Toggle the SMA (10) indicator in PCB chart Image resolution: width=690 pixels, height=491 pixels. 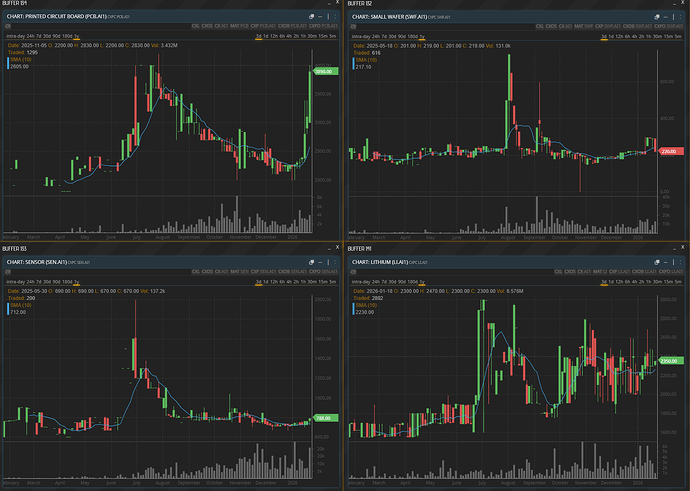(x=20, y=59)
